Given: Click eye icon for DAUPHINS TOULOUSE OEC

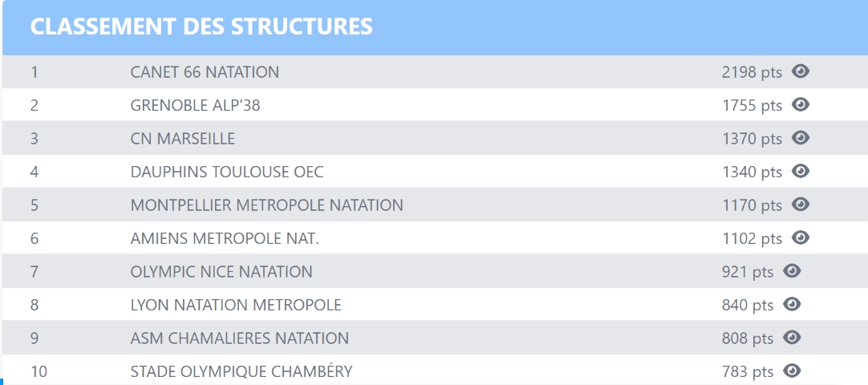Looking at the screenshot, I should [800, 171].
